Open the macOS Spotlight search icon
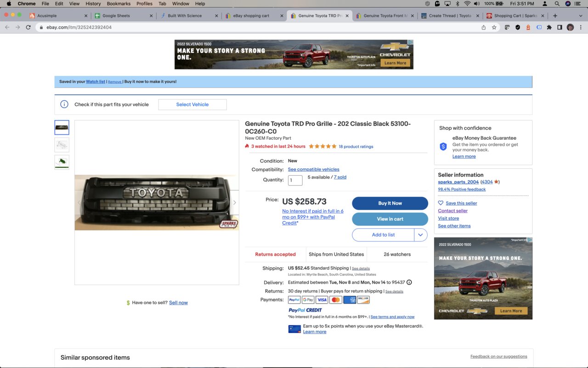The width and height of the screenshot is (588, 368). pos(557,4)
